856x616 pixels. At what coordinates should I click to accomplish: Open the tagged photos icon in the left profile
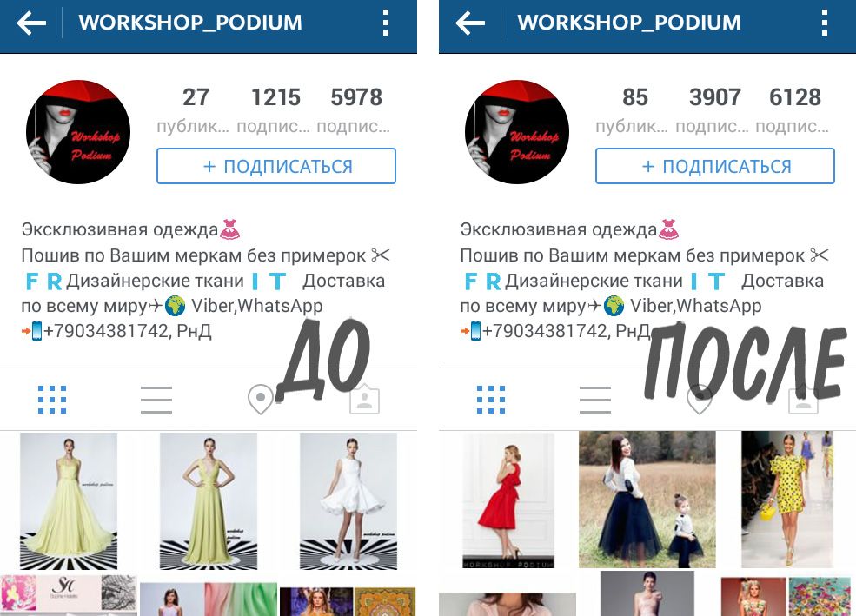tap(365, 400)
